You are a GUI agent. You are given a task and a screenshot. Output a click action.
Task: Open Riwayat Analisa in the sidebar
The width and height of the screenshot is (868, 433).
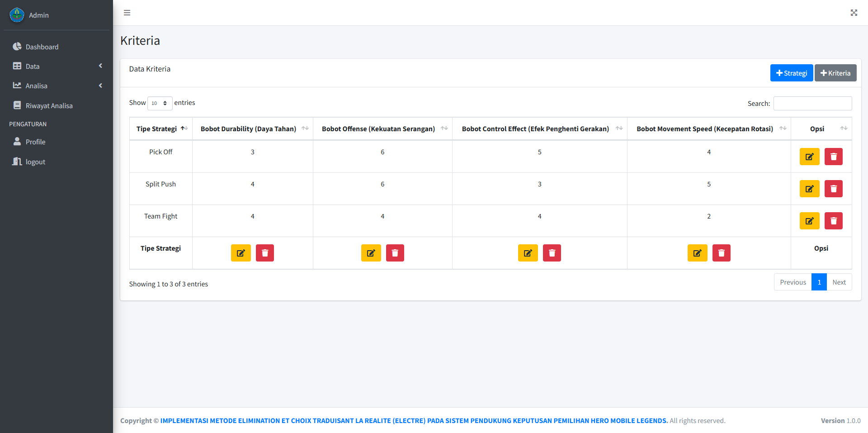57,105
